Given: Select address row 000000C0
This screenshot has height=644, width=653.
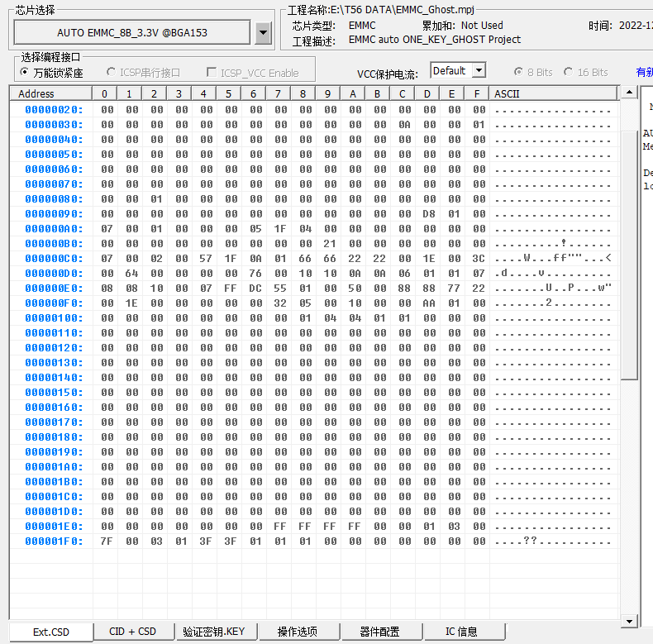Looking at the screenshot, I should pyautogui.click(x=54, y=259).
